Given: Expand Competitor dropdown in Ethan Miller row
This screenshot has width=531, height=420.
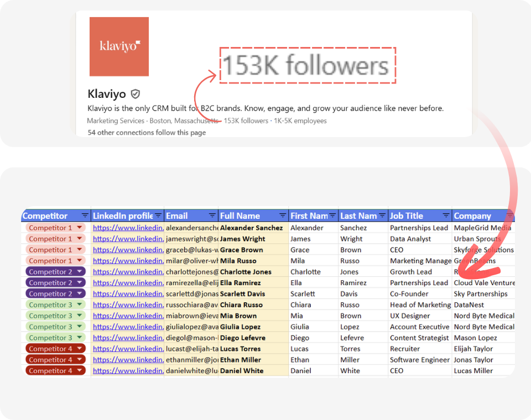Looking at the screenshot, I should 79,359.
